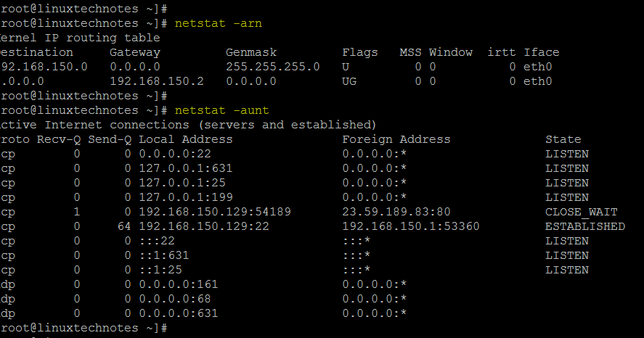
Task: Click local address 192.168.150.129:54189
Action: 215,212
